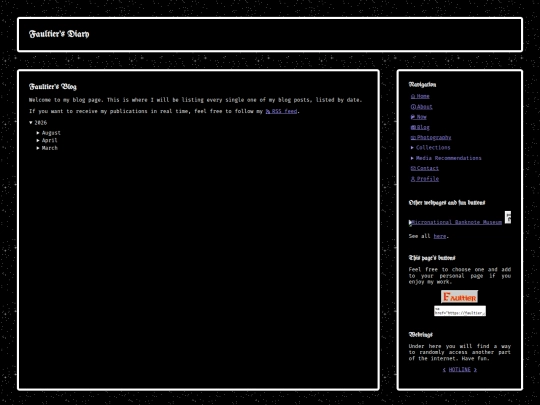
Task: Open the Home navigation link
Action: click(420, 96)
